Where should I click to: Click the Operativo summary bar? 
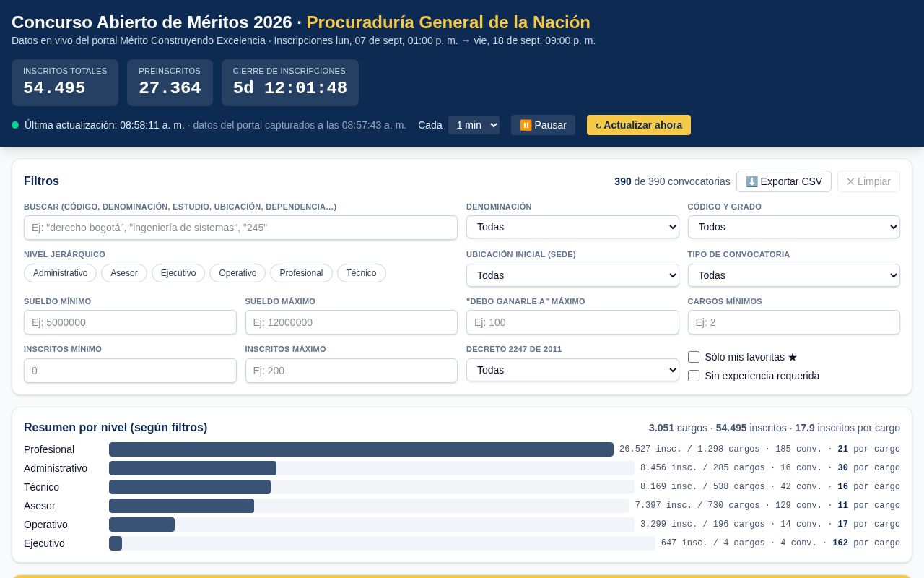141,525
